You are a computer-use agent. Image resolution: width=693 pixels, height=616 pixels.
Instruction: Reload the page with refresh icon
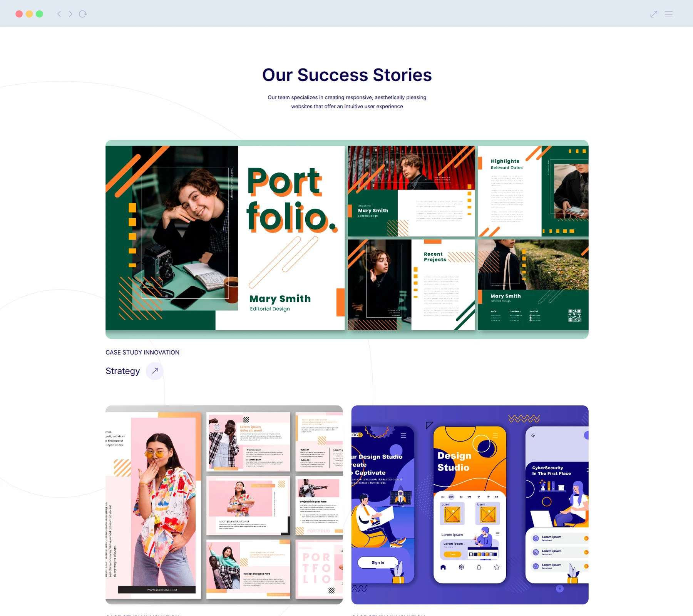click(83, 14)
